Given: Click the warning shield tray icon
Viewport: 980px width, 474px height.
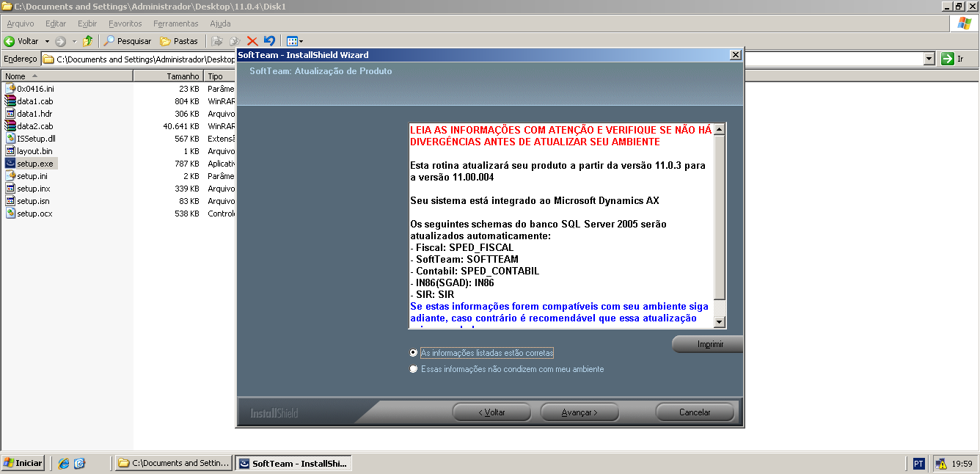Looking at the screenshot, I should (x=941, y=464).
